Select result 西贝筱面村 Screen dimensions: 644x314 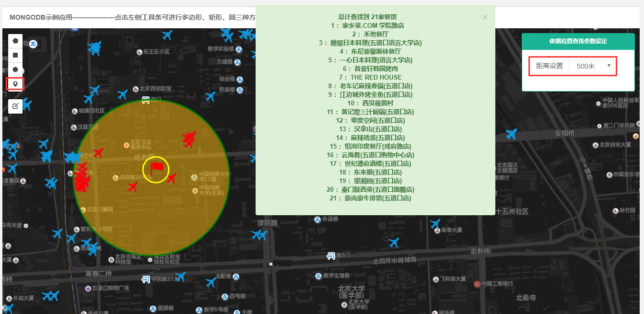(371, 103)
